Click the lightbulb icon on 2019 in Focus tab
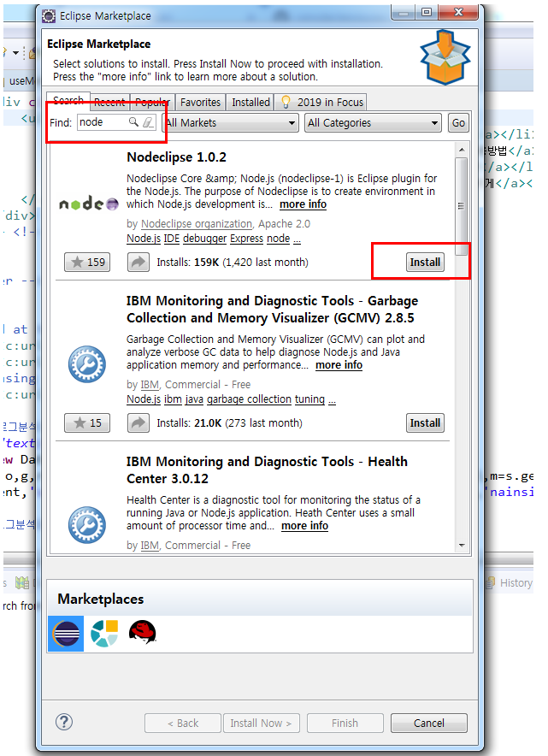The height and width of the screenshot is (756, 548). click(286, 102)
